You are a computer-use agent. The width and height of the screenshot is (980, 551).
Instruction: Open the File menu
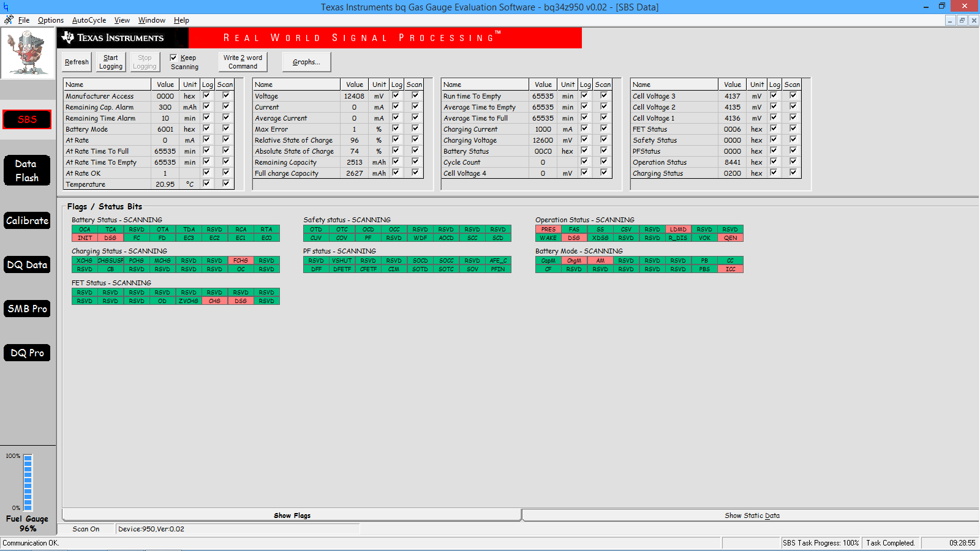pos(24,20)
